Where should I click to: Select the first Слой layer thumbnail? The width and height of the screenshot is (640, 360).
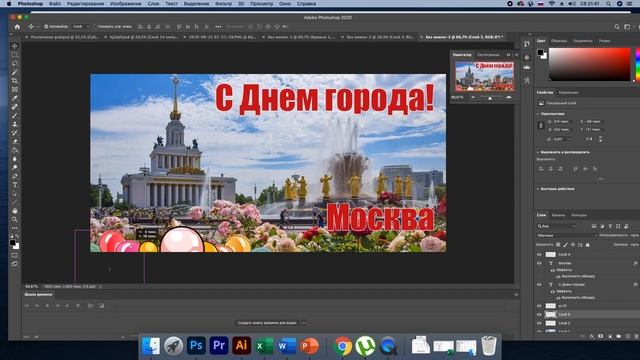click(551, 254)
